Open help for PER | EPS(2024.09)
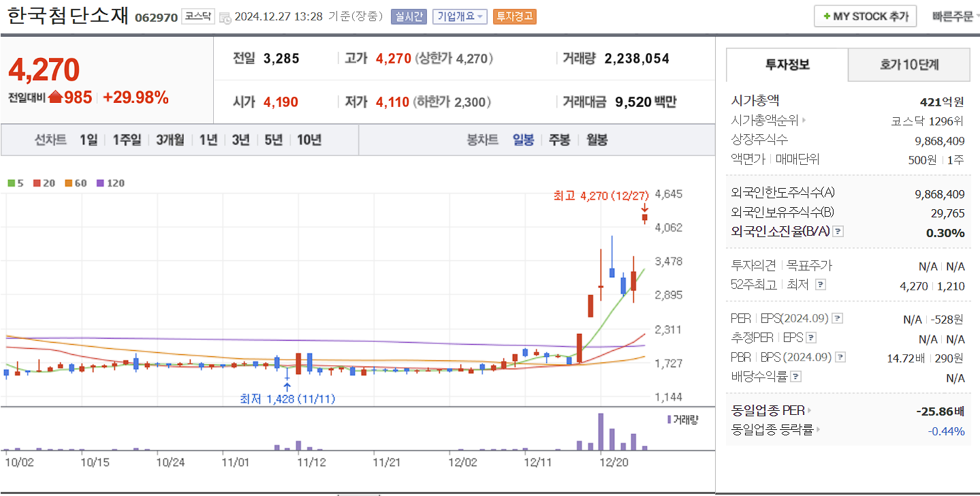This screenshot has height=496, width=980. pyautogui.click(x=838, y=319)
